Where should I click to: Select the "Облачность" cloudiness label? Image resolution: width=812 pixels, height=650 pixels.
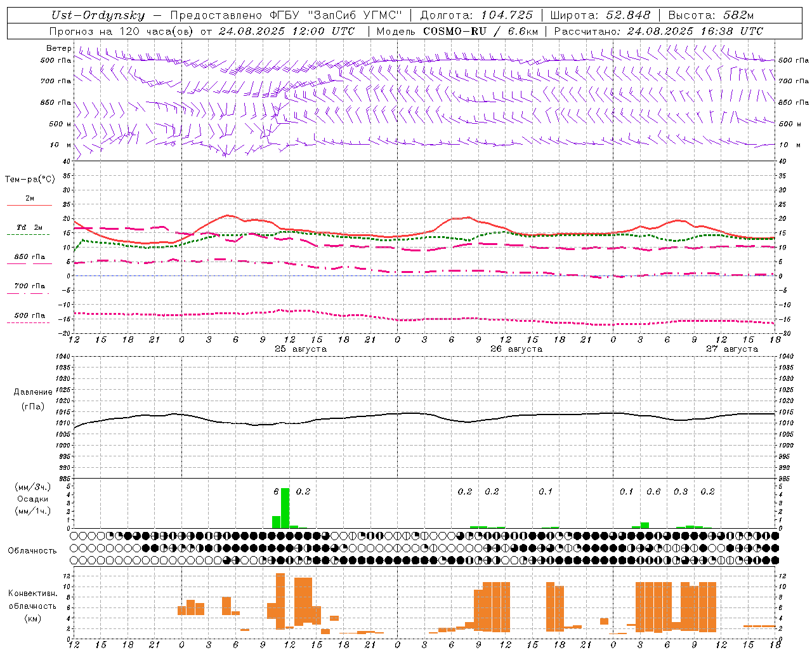tap(32, 551)
